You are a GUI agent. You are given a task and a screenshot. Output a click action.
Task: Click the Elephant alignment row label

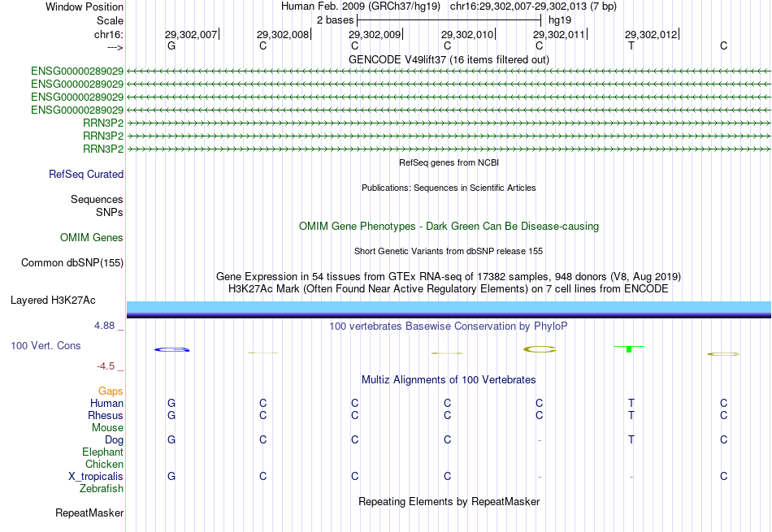pyautogui.click(x=102, y=452)
